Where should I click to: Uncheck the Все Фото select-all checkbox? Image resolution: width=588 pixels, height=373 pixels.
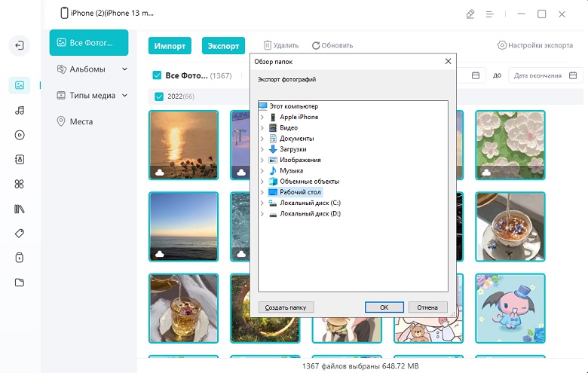(157, 75)
